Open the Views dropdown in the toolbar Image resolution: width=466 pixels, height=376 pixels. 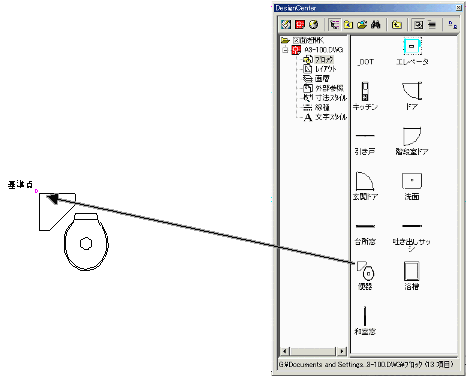452,24
